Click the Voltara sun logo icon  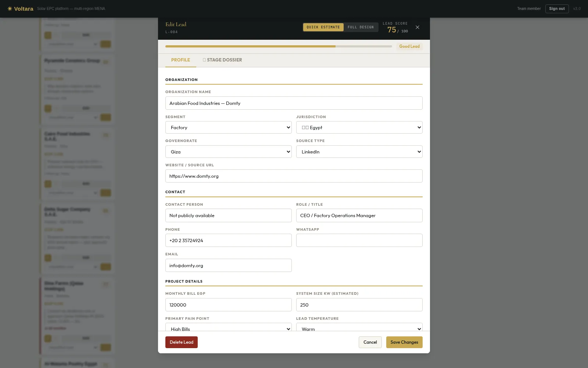tap(10, 8)
